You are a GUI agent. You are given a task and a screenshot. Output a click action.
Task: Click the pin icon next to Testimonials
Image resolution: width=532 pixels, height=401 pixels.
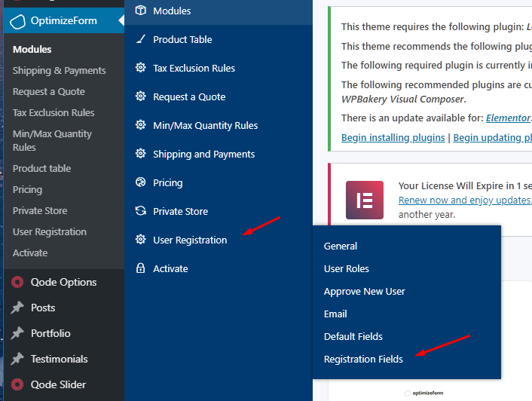tap(17, 359)
